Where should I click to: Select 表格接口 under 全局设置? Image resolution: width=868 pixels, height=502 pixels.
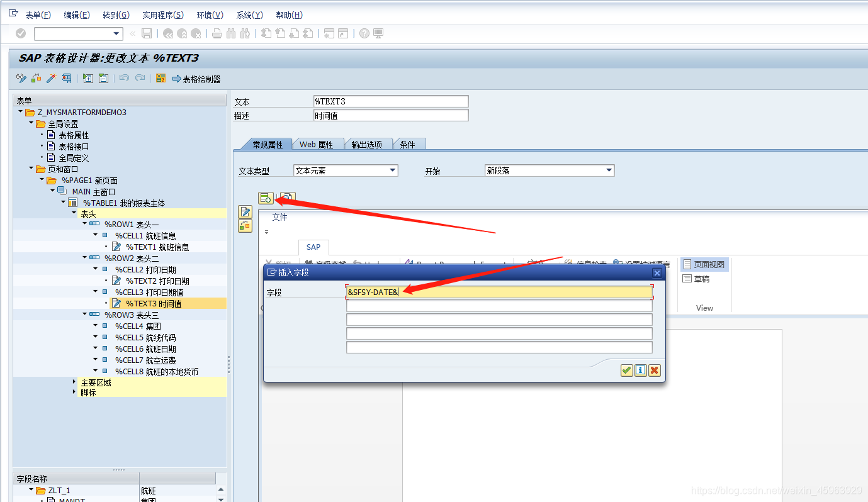click(x=74, y=146)
